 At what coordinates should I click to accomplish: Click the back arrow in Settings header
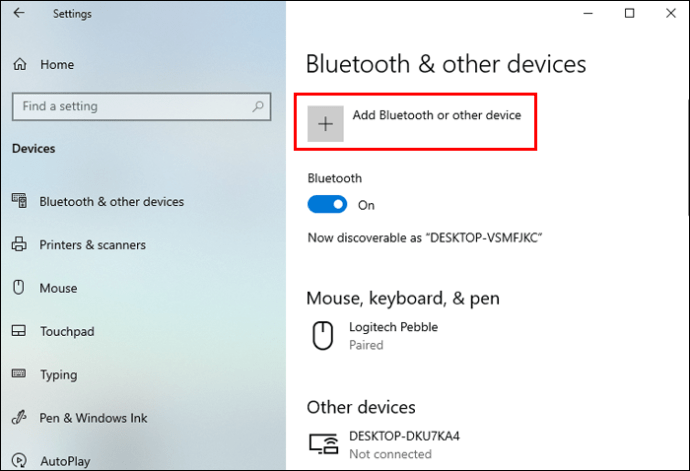point(19,13)
